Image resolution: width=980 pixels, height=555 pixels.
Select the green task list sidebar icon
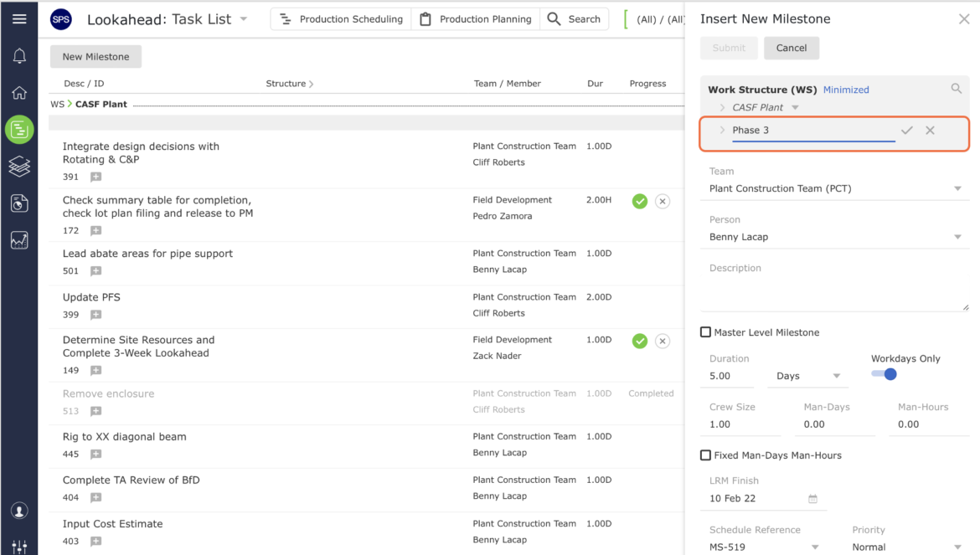(19, 130)
